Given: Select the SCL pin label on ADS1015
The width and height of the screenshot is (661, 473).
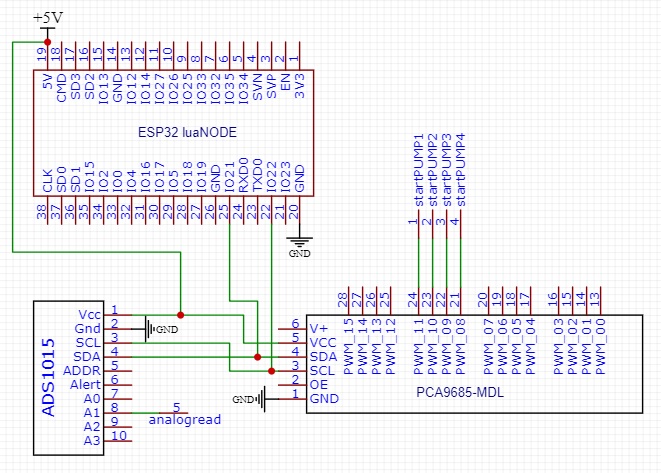Looking at the screenshot, I should pos(89,343).
